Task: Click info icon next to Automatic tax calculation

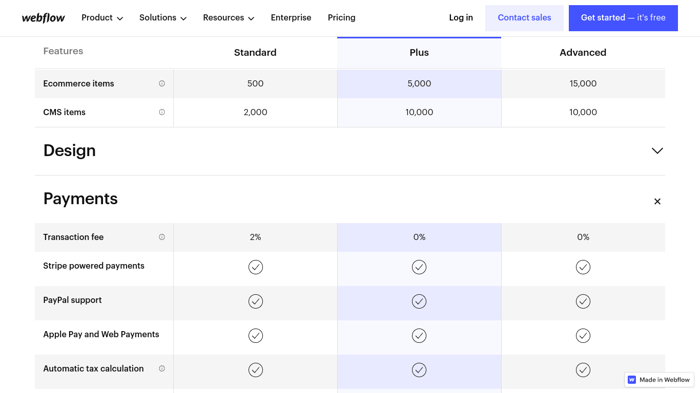Action: (162, 368)
